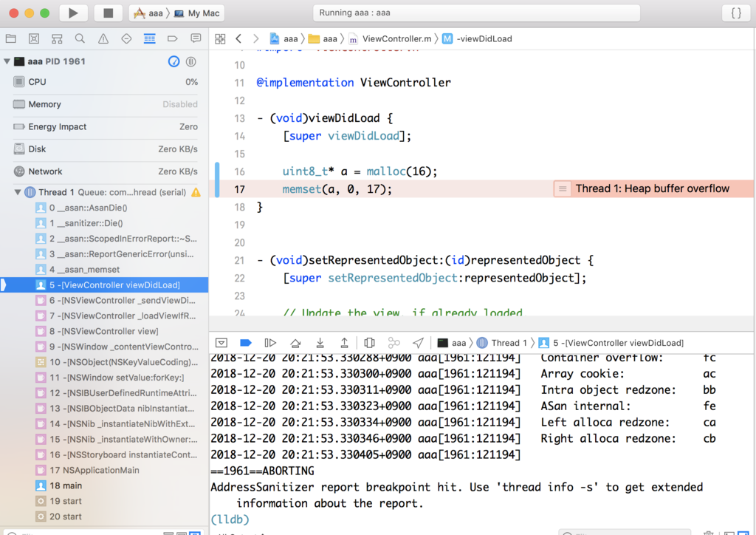Select frame 0 __asan::AsanDie()
The width and height of the screenshot is (756, 535).
(104, 208)
